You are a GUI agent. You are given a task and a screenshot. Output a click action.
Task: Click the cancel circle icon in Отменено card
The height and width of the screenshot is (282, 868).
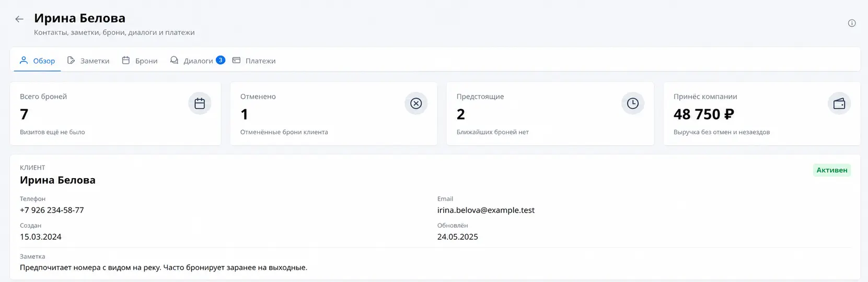pos(416,103)
